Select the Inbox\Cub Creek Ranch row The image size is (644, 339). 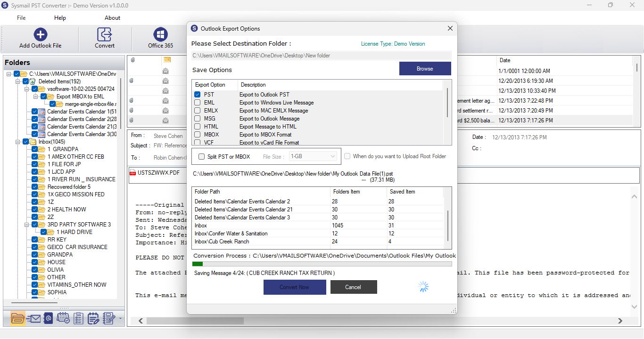pos(318,242)
